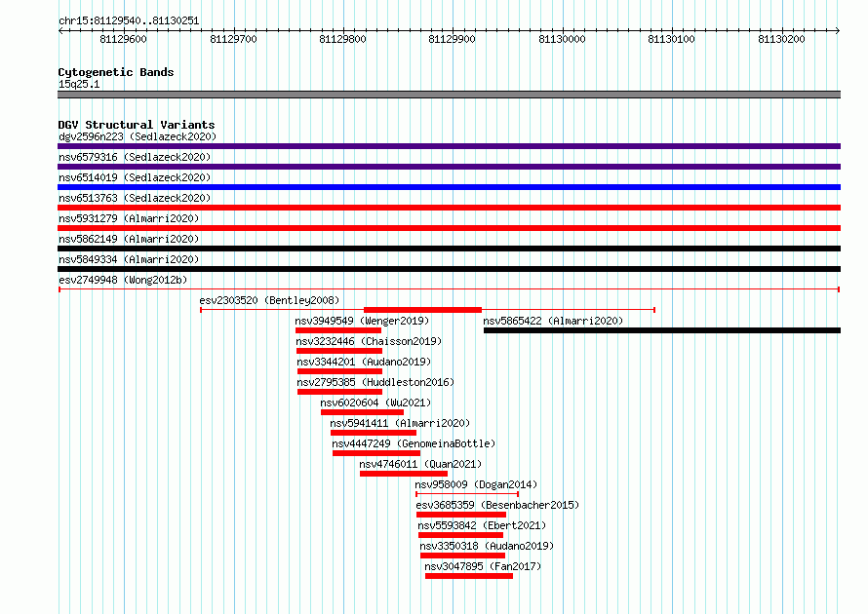Screen dimensions: 868x614
Task: Click the dgv2596n223 (Sedlazeck2020) label
Action: [138, 136]
